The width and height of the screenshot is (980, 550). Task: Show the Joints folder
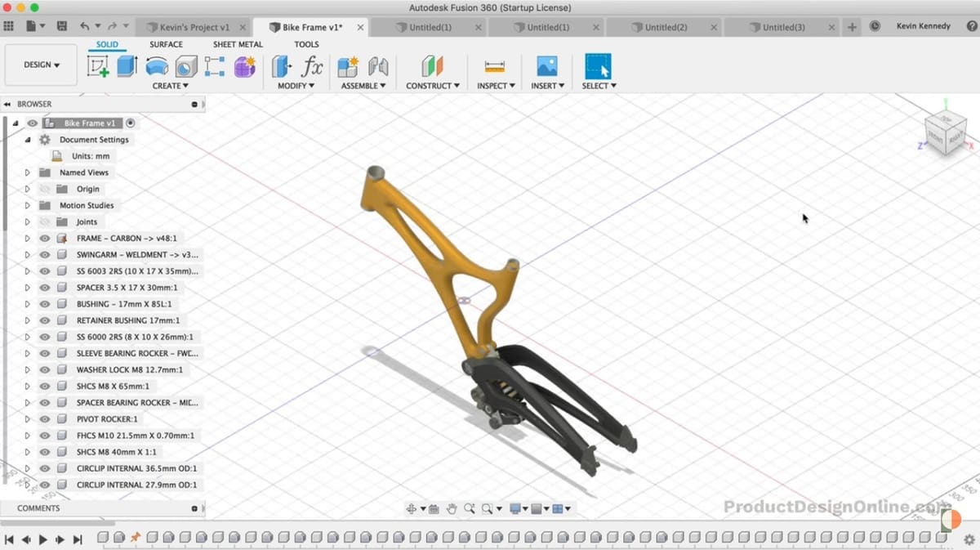[x=45, y=221]
